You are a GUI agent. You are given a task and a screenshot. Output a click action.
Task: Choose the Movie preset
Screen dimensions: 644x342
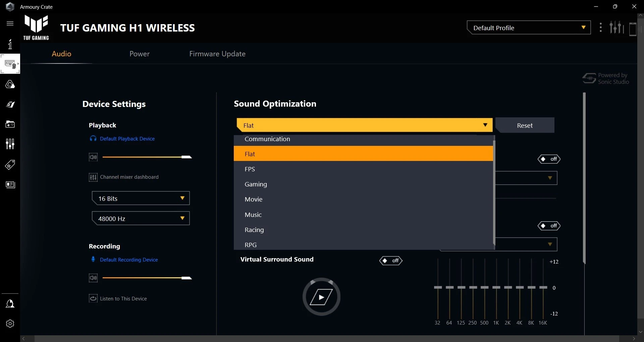363,199
